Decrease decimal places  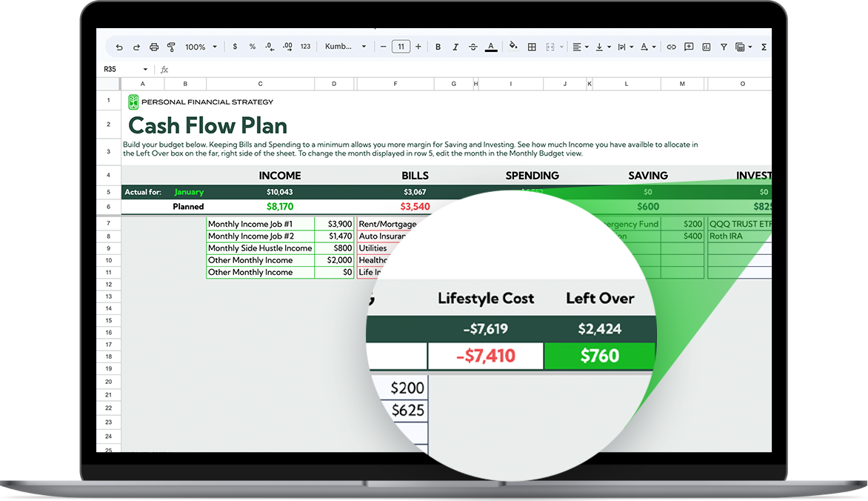pyautogui.click(x=270, y=47)
